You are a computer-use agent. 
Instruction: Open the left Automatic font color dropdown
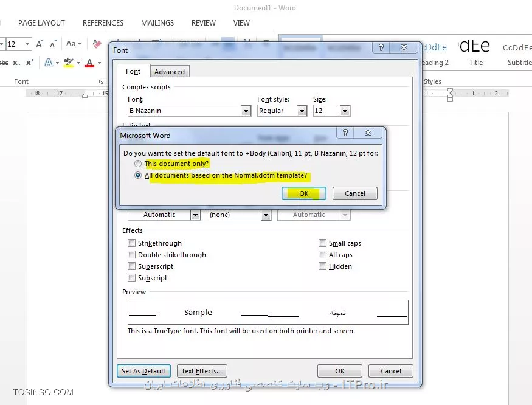point(195,215)
